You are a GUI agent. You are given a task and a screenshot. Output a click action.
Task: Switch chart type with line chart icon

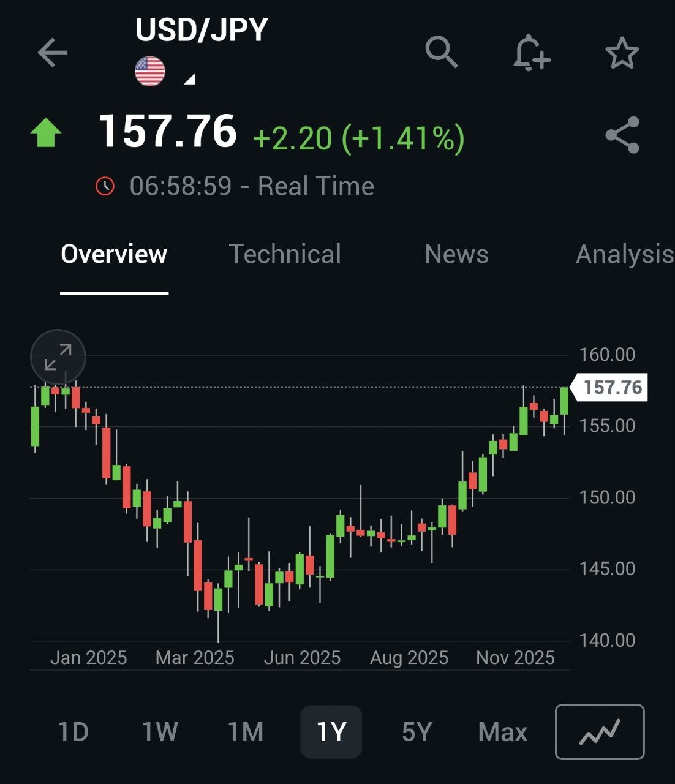[x=600, y=732]
